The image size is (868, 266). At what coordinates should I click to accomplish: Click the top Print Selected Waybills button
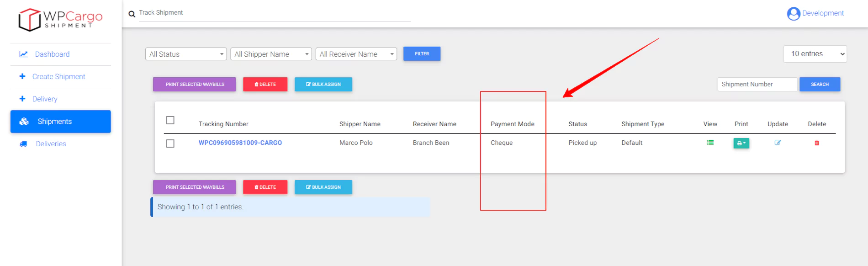tap(195, 84)
